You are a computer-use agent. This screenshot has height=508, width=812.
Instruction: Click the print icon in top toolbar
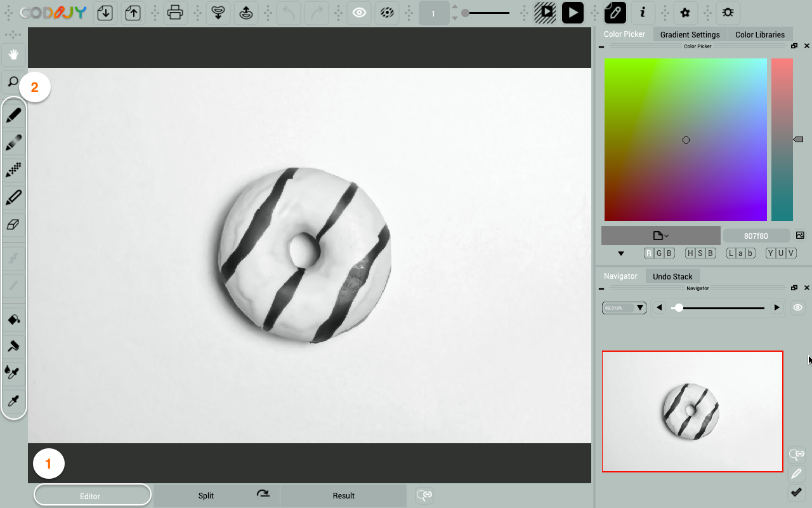tap(175, 13)
